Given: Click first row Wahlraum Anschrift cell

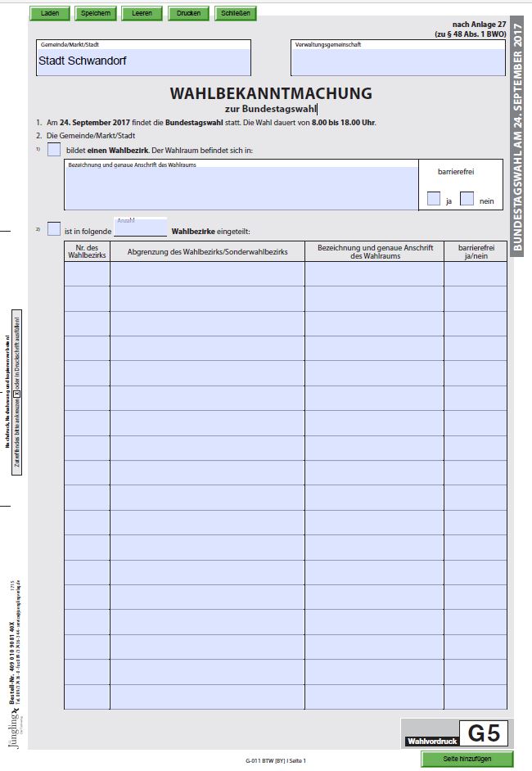Looking at the screenshot, I should tap(374, 274).
